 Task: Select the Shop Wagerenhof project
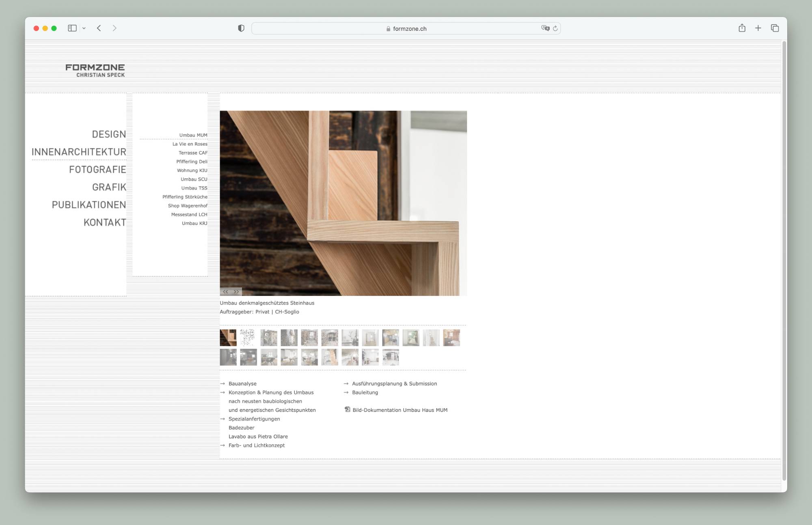(x=188, y=206)
